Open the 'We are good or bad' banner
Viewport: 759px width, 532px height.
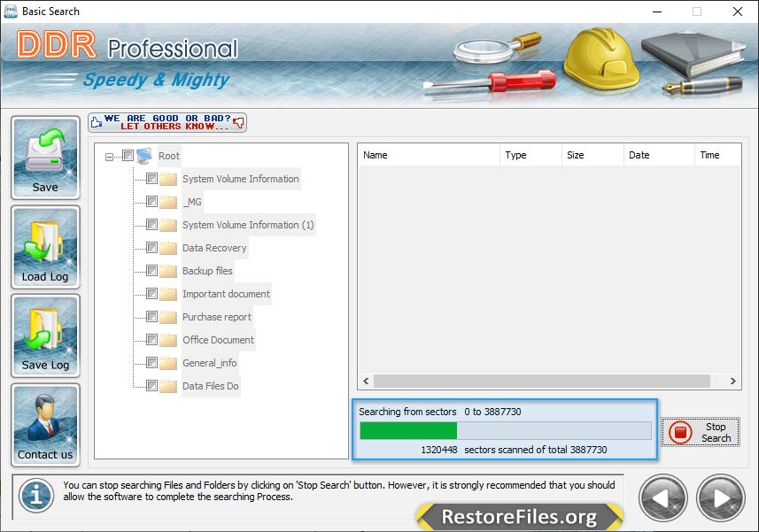167,122
